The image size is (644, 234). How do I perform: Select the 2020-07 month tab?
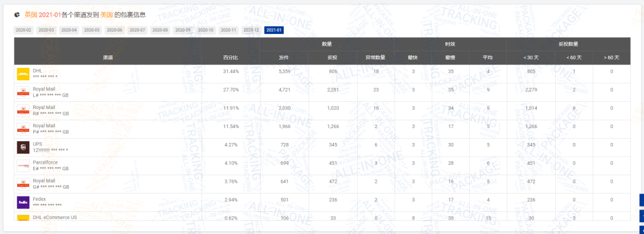[x=138, y=30]
